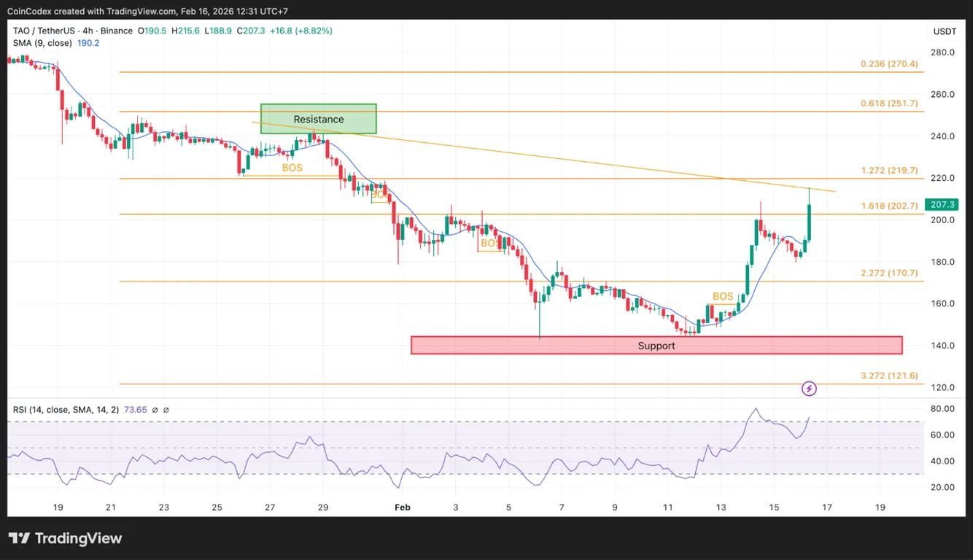This screenshot has height=560, width=973.
Task: Click the 80.00 RSI axis label
Action: (x=943, y=408)
